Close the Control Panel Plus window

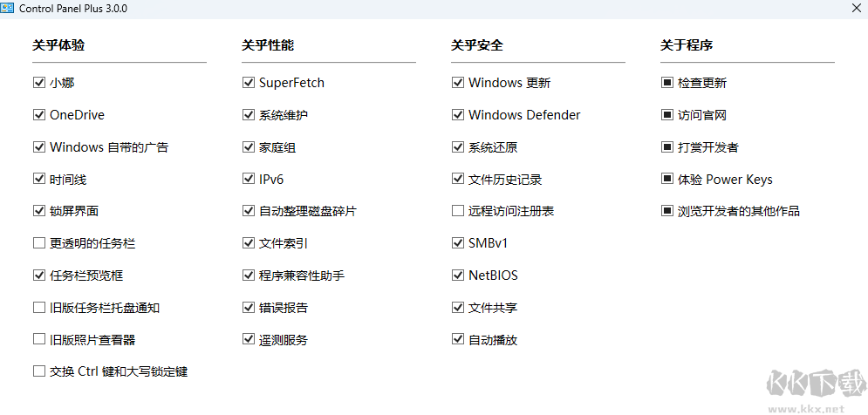click(x=856, y=8)
